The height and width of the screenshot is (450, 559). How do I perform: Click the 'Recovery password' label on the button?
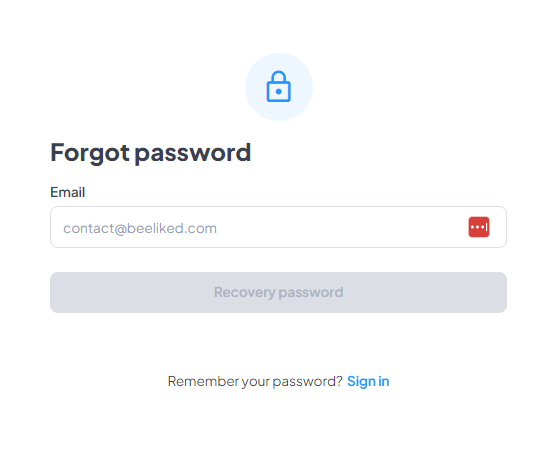278,292
